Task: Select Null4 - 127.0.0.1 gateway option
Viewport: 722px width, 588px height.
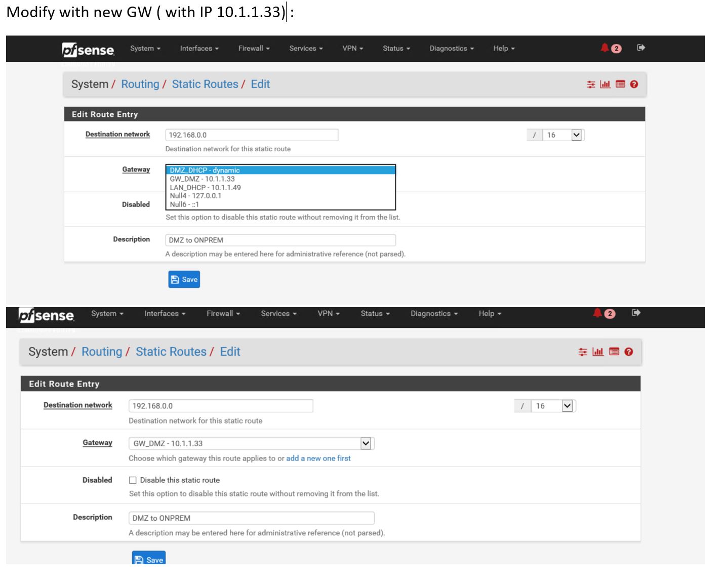Action: pyautogui.click(x=280, y=196)
